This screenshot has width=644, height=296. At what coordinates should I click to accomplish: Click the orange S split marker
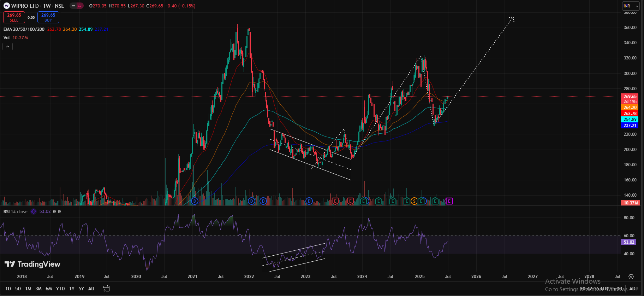[x=414, y=201]
